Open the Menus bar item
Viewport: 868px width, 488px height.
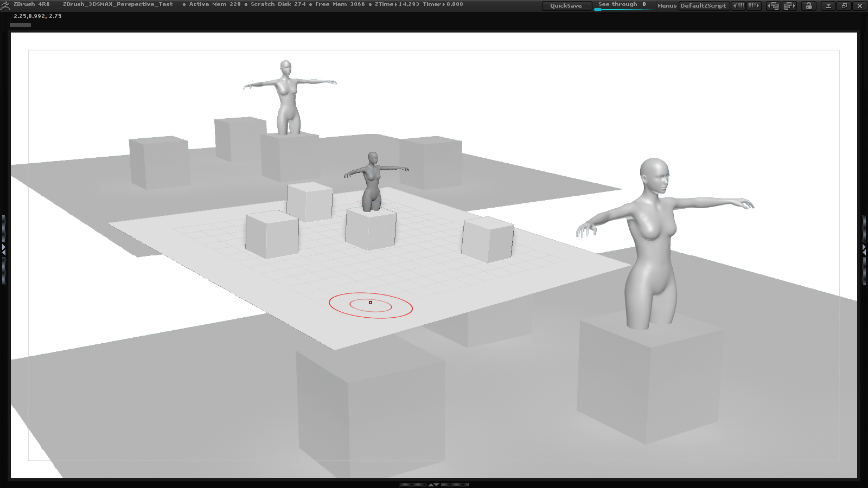pos(666,5)
